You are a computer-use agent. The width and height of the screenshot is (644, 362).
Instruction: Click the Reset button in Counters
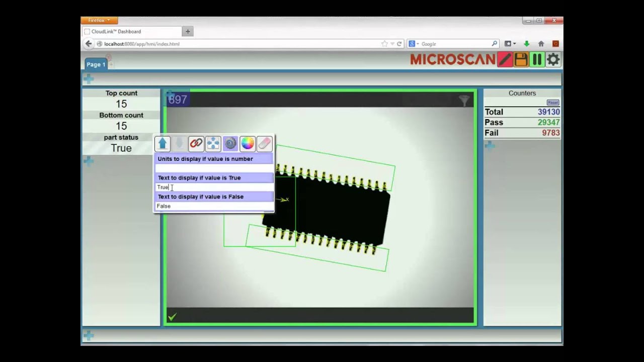tap(553, 103)
